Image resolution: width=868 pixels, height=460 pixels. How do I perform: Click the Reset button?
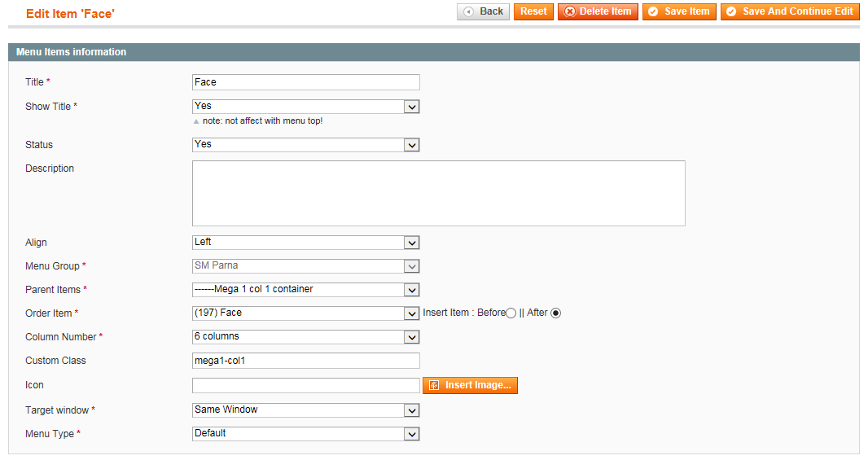tap(533, 11)
